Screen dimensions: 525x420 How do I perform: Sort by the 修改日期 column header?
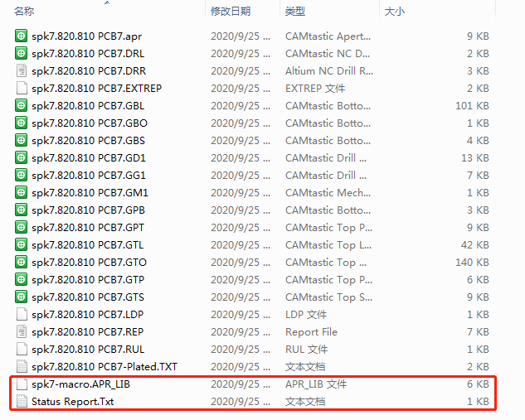pyautogui.click(x=231, y=12)
